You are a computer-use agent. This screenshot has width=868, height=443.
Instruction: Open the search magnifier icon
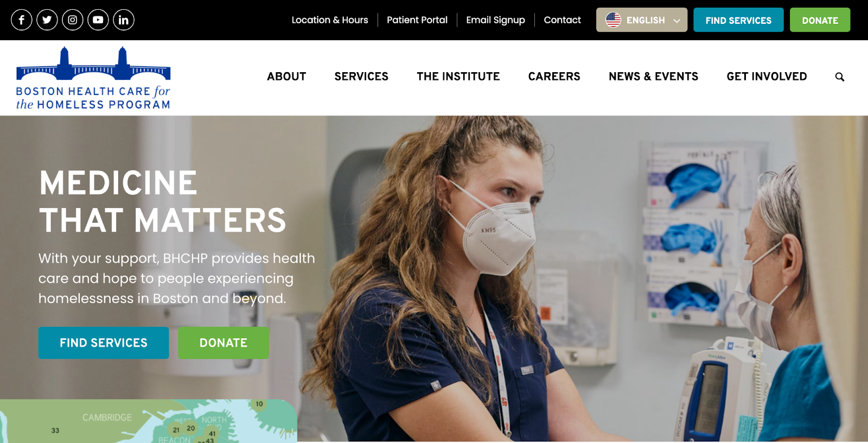pos(840,77)
